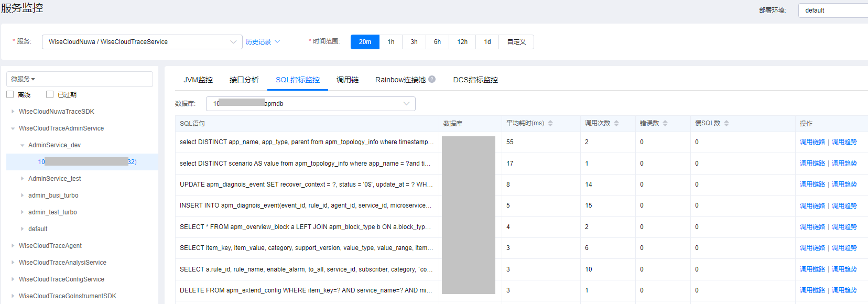Click 调用链路 for the first SQL row
The height and width of the screenshot is (304, 868).
pyautogui.click(x=812, y=142)
